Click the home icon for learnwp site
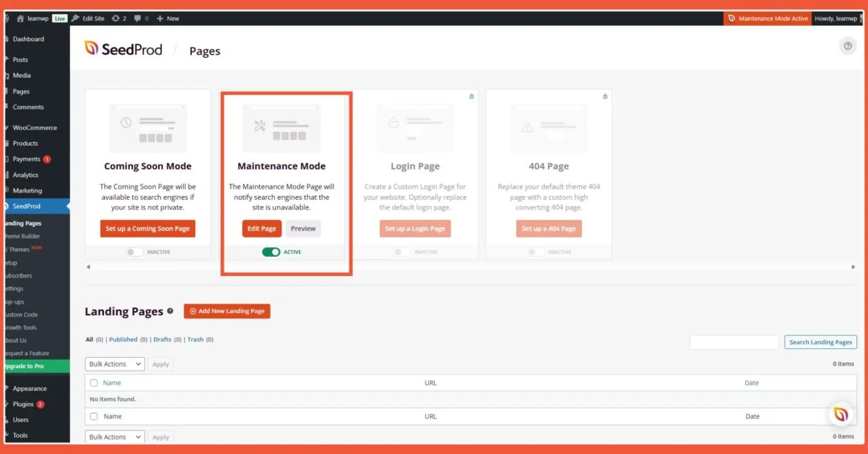 tap(20, 18)
